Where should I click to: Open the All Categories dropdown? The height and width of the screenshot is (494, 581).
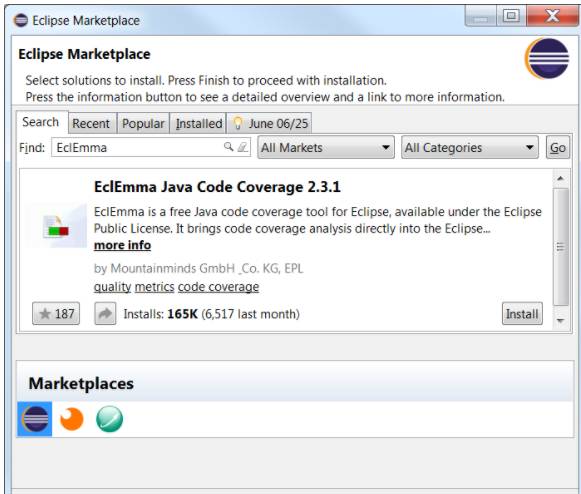pyautogui.click(x=470, y=147)
